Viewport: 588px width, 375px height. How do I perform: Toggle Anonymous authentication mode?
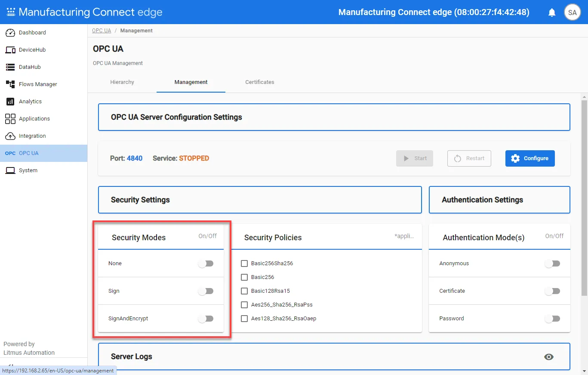[552, 263]
